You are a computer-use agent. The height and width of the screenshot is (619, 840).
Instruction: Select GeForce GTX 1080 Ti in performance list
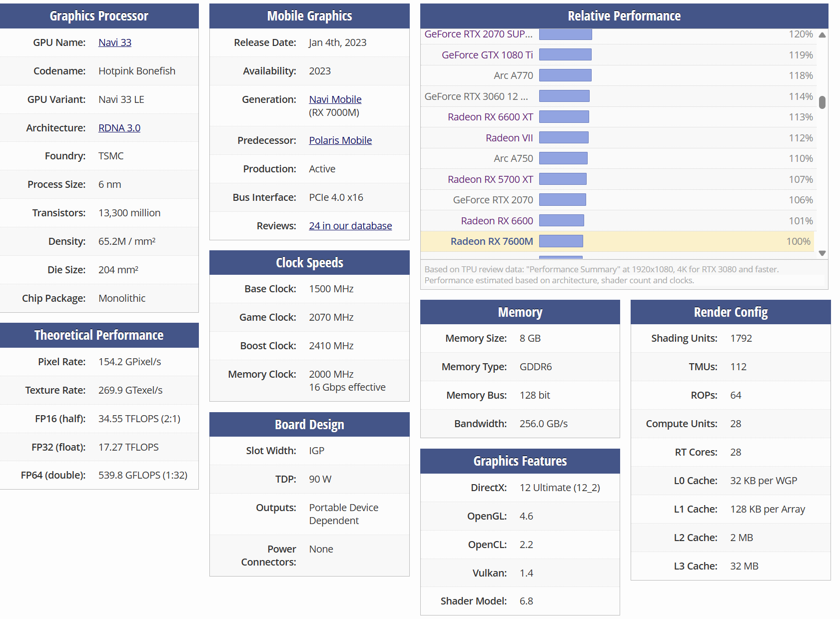tap(487, 55)
